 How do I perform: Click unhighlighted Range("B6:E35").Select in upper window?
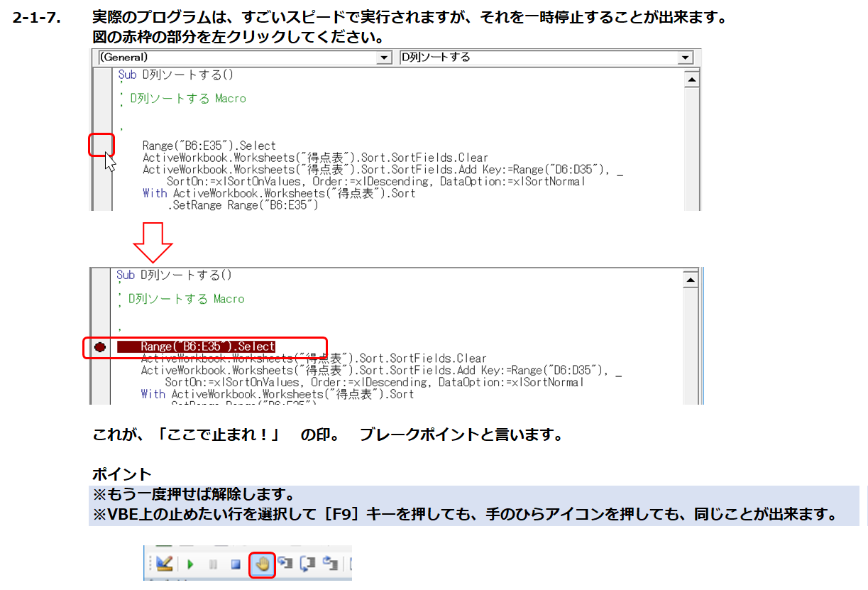[x=209, y=146]
